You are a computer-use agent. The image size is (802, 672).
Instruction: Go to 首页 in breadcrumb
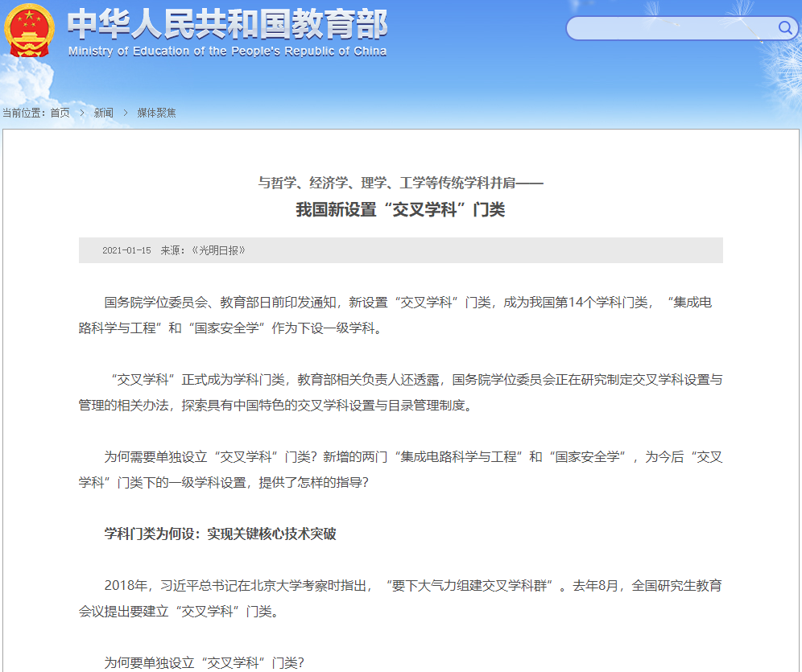point(60,113)
